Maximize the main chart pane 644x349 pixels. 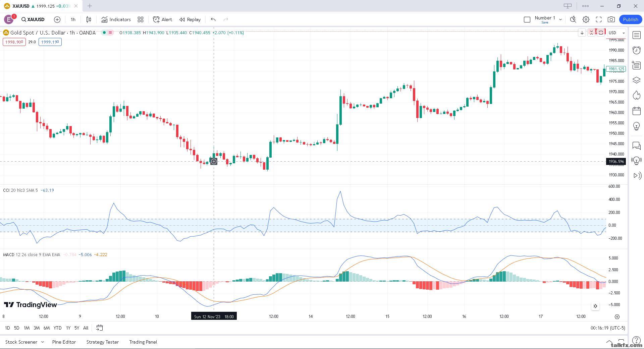[x=601, y=33]
